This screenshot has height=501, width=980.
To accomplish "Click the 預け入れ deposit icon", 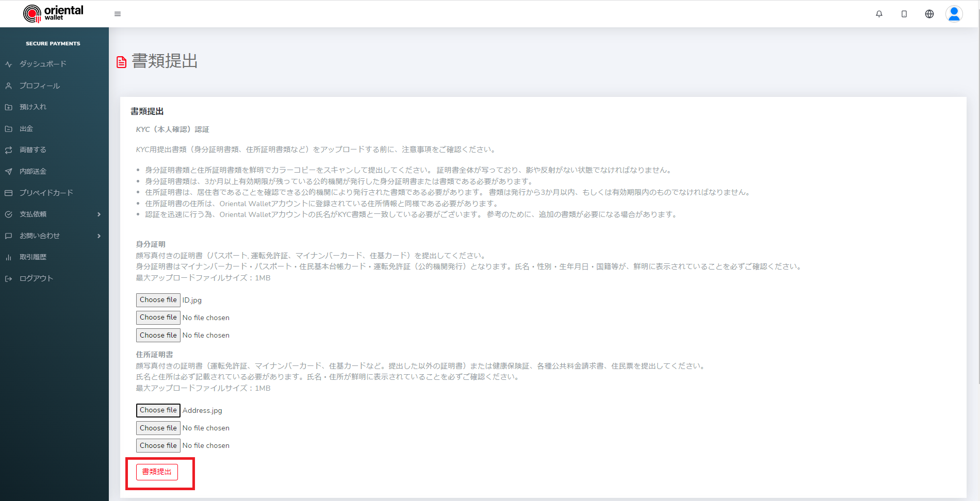I will tap(8, 107).
